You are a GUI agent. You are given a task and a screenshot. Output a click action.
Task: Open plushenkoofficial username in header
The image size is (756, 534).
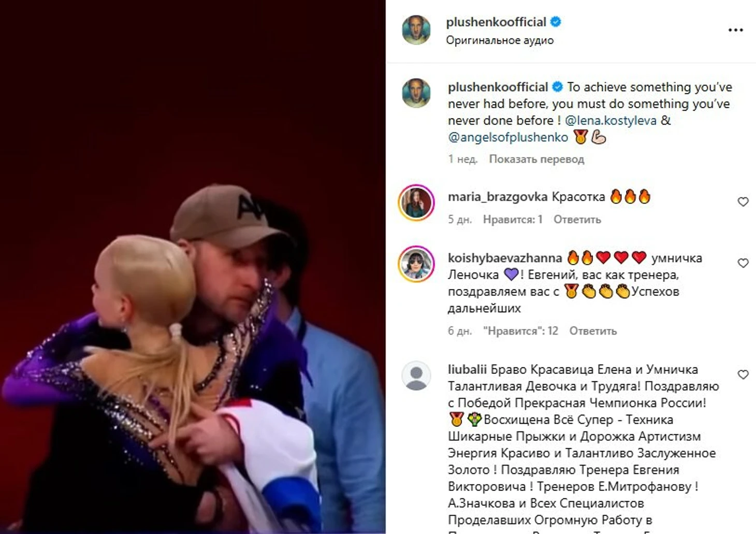pyautogui.click(x=496, y=22)
